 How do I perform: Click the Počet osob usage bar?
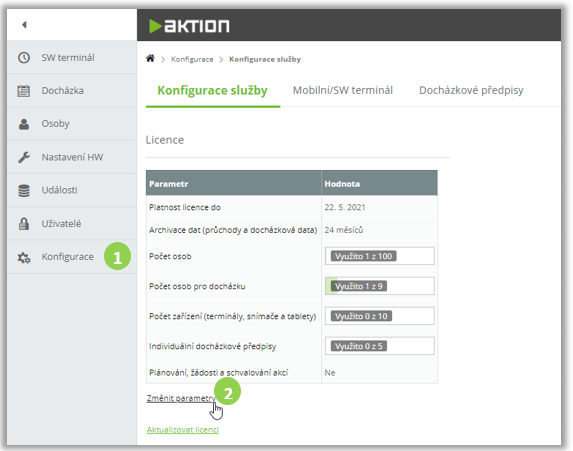click(379, 256)
